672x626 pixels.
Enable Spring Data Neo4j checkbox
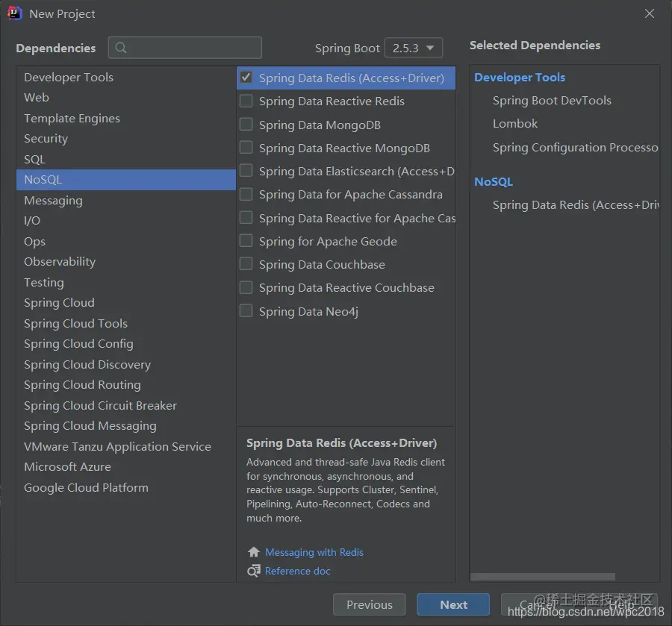246,310
